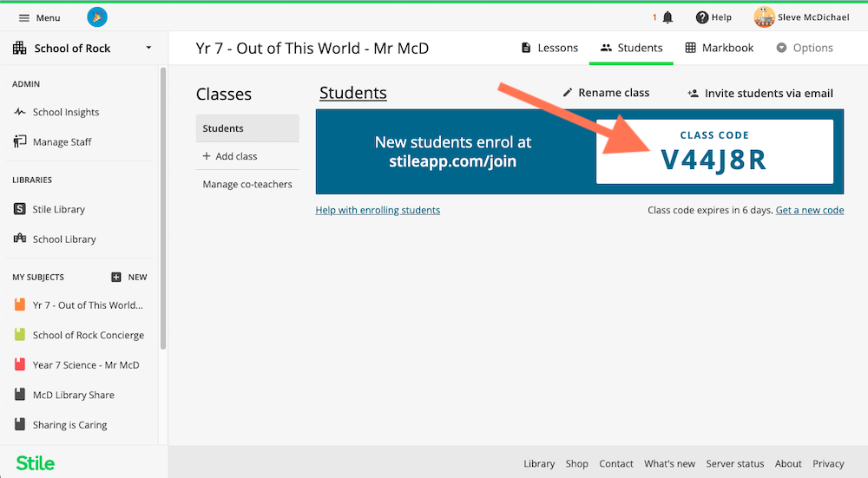Click the Rename class pencil icon

pos(568,93)
